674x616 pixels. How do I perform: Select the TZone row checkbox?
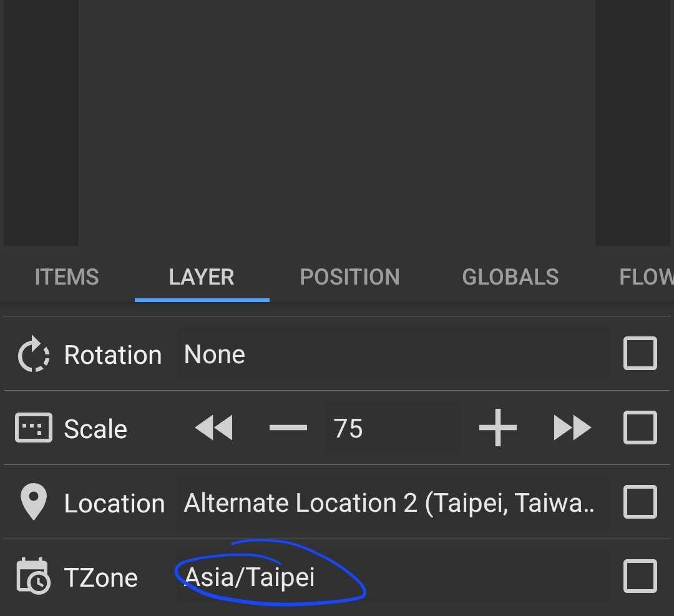(x=640, y=576)
